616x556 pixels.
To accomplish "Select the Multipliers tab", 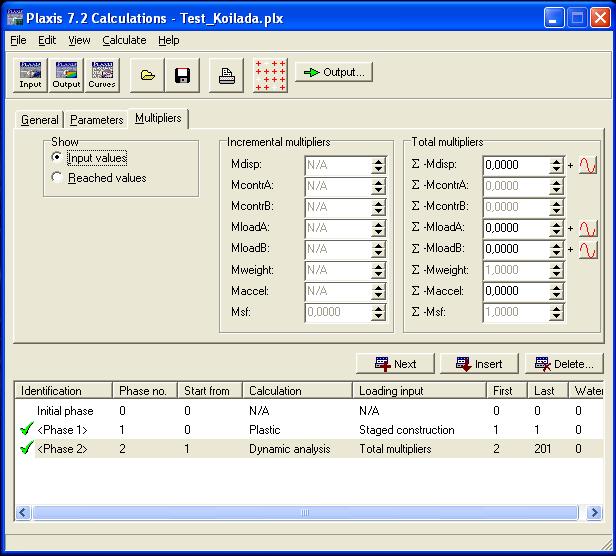I will (x=158, y=118).
